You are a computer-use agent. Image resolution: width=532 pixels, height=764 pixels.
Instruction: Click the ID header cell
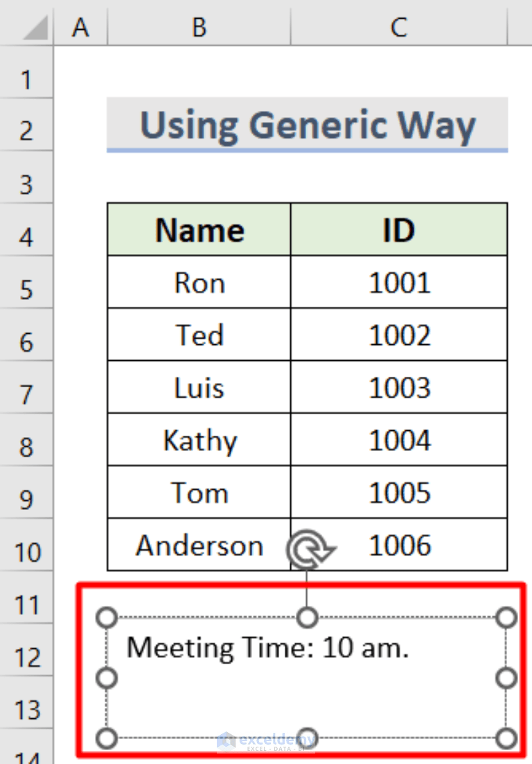click(x=398, y=229)
